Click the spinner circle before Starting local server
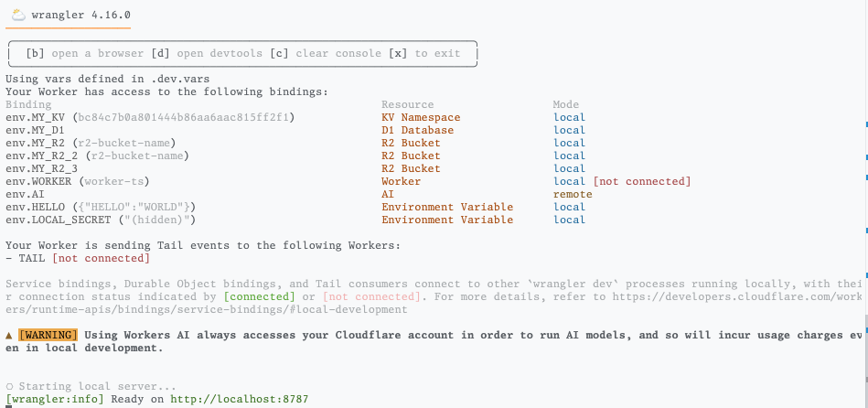Viewport: 868px width, 408px height. tap(9, 386)
